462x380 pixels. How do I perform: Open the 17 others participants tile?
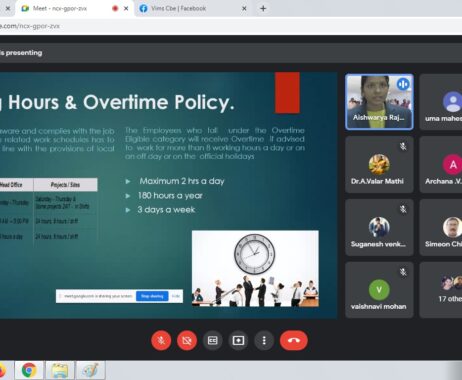coord(441,290)
